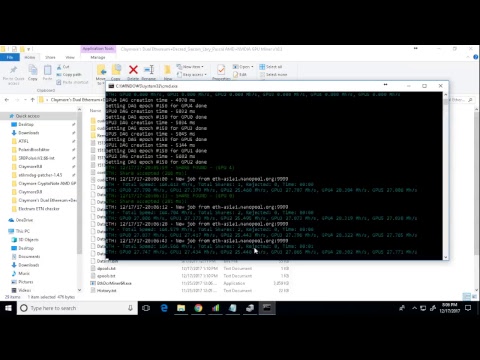Open the New item dropdown
Image resolution: width=480 pixels, height=360 pixels.
(x=190, y=67)
